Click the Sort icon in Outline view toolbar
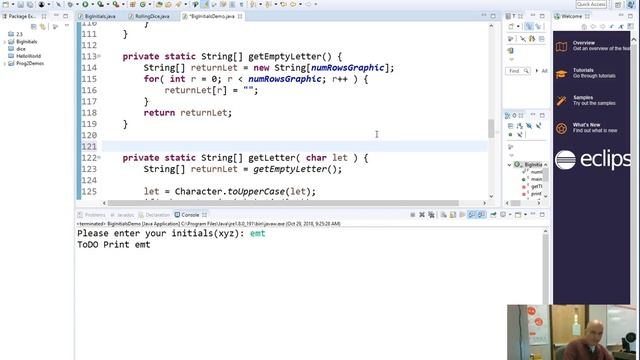Screen dimensions: 640x360 (519, 126)
